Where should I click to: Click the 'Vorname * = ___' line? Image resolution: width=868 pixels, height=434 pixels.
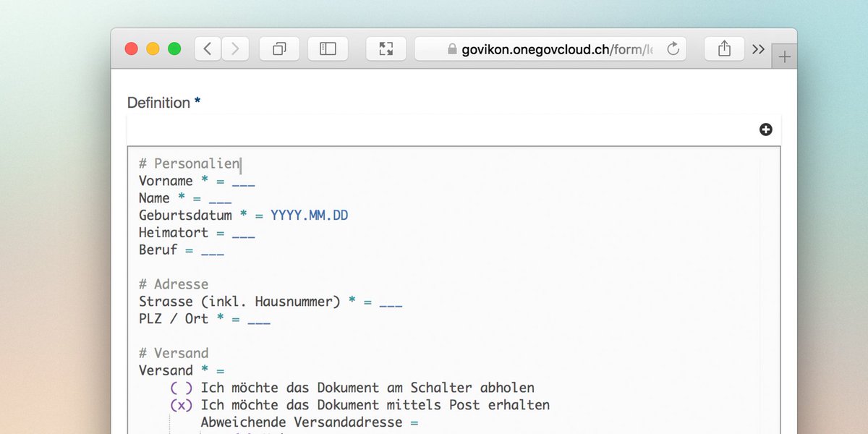pyautogui.click(x=197, y=181)
